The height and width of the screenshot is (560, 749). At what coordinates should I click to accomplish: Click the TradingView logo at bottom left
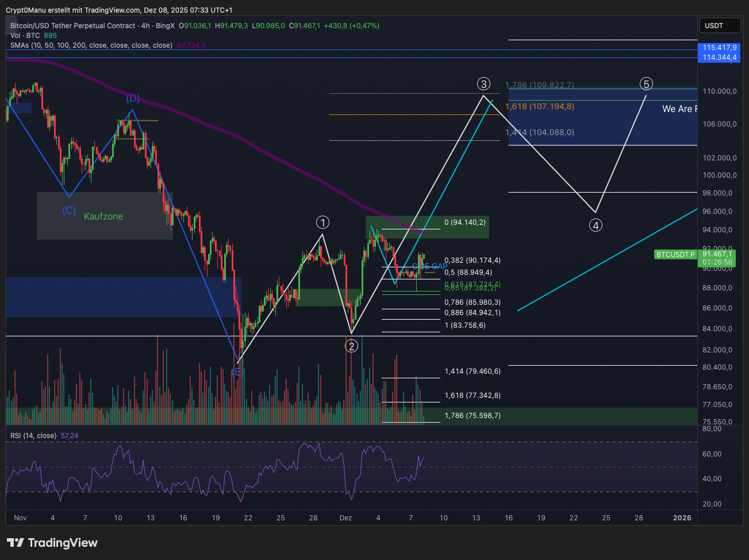(52, 543)
